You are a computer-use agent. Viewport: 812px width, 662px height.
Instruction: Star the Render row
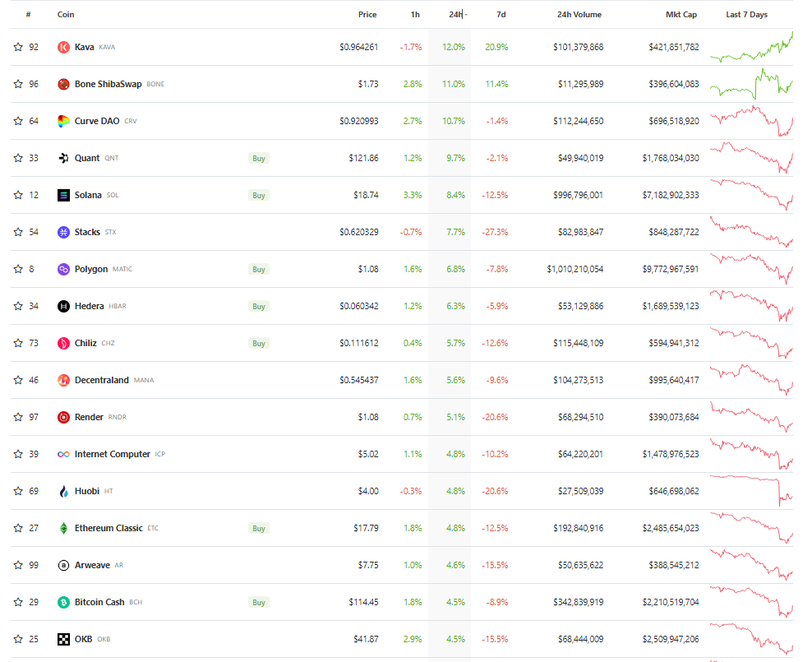coord(18,417)
